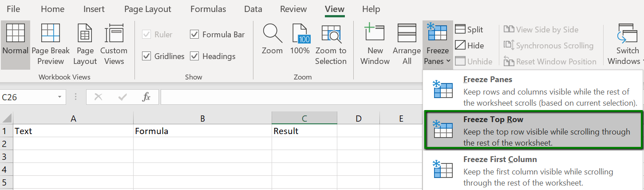Uncheck the Formula Bar checkbox
Image resolution: width=644 pixels, height=190 pixels.
click(194, 34)
